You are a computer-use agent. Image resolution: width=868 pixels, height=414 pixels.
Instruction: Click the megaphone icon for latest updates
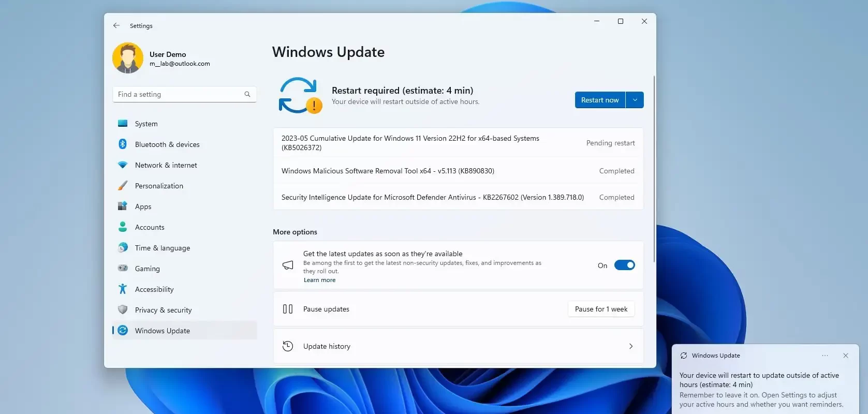coord(288,265)
